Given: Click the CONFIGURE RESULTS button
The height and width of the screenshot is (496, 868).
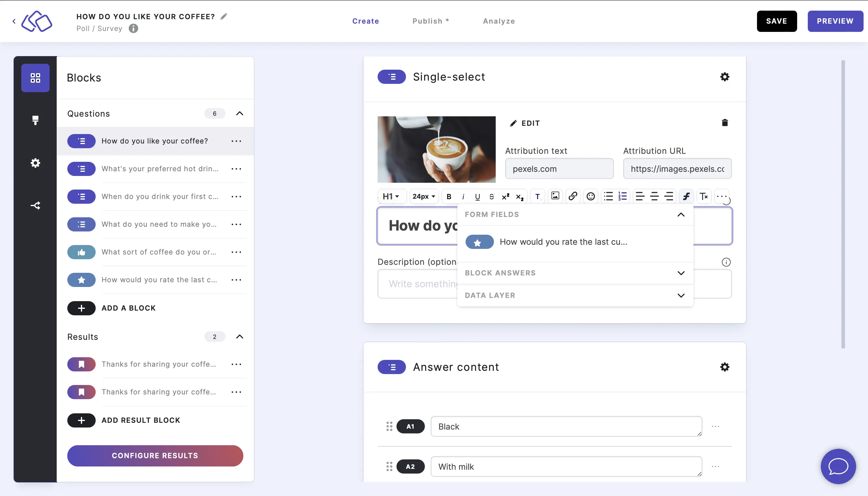Looking at the screenshot, I should coord(155,456).
